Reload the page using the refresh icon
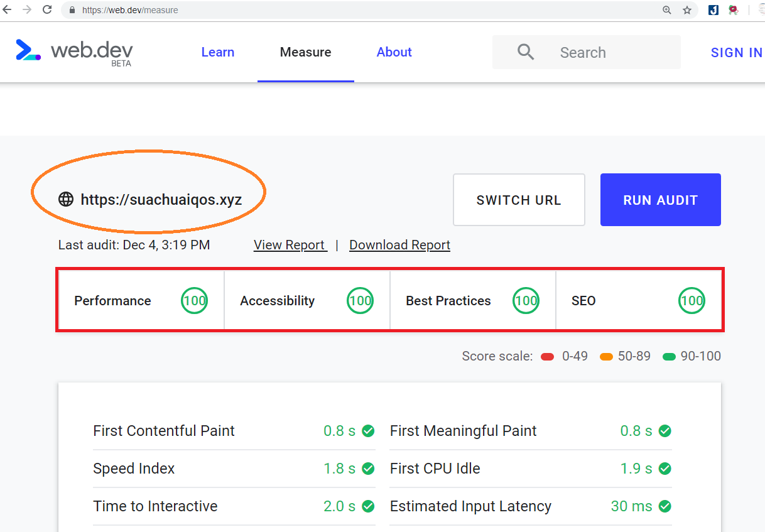The width and height of the screenshot is (765, 532). click(x=46, y=10)
